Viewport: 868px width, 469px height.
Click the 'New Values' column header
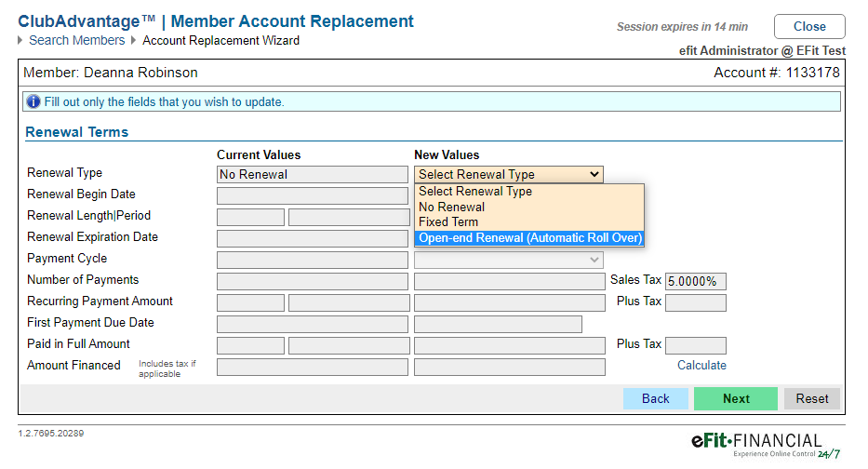tap(447, 155)
